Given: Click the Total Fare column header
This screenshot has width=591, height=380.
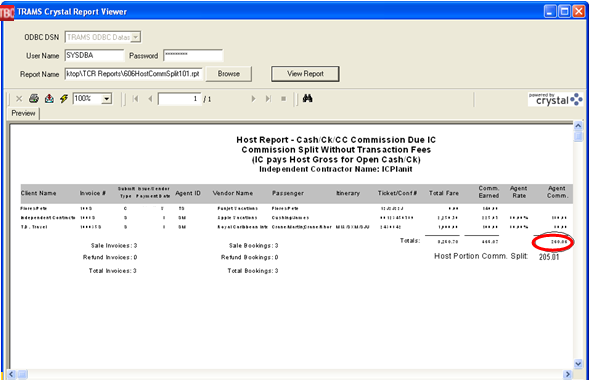Looking at the screenshot, I should point(444,193).
